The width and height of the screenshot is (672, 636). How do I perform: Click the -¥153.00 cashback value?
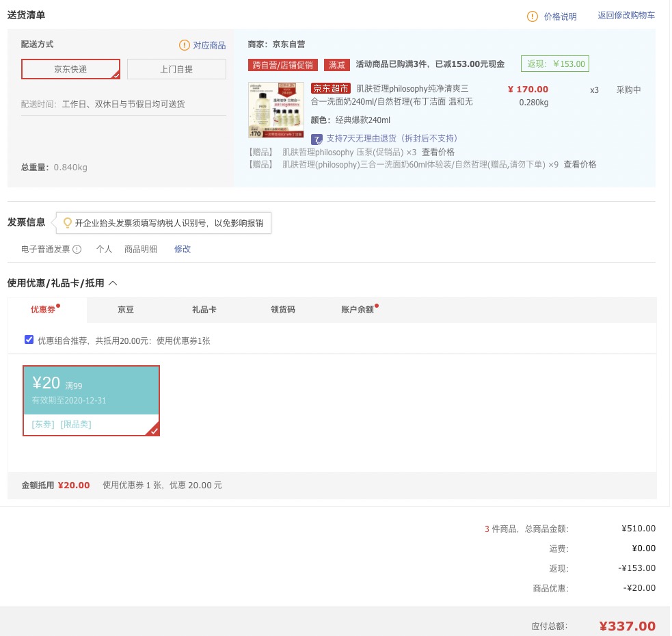coord(637,568)
